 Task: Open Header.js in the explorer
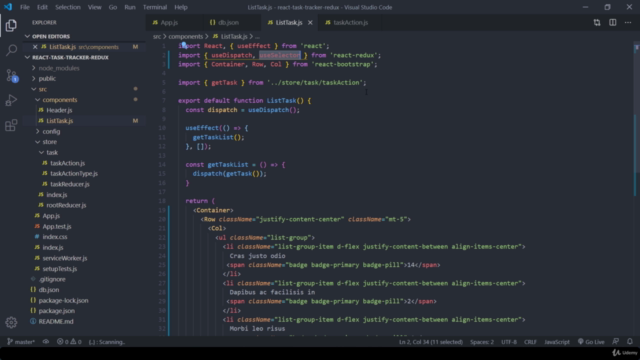click(59, 110)
